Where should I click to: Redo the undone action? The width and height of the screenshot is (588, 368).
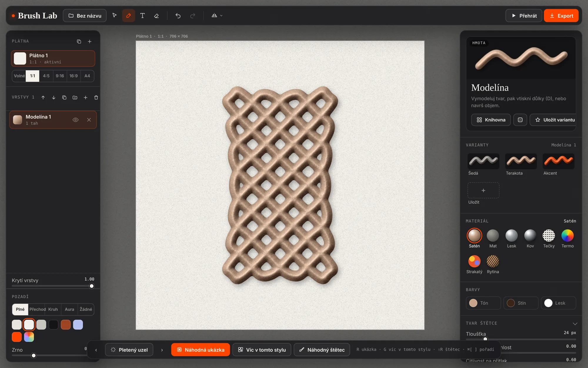point(193,16)
